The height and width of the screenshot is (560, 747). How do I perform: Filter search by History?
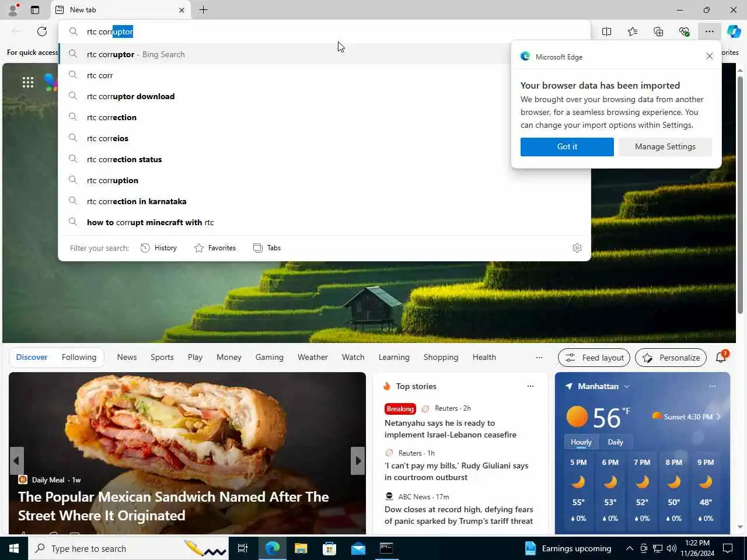tap(159, 248)
